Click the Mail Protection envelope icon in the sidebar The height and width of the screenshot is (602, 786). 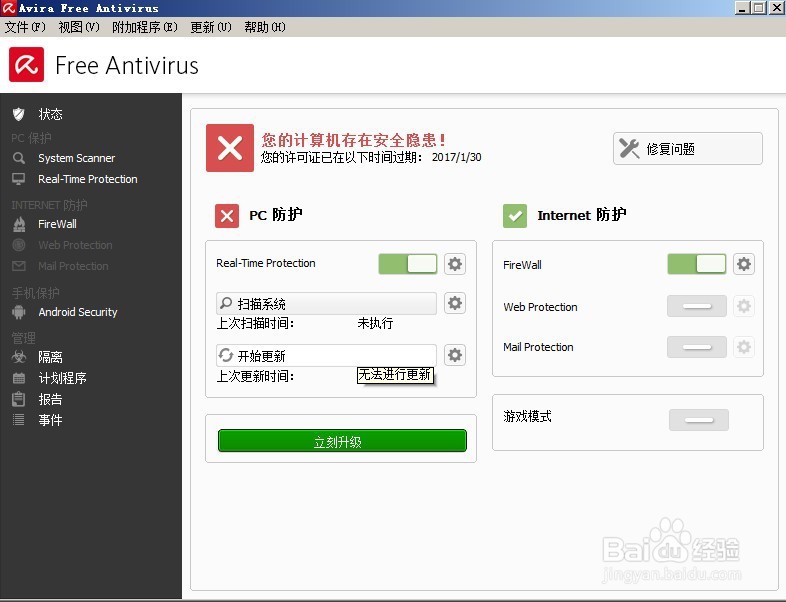[x=19, y=266]
